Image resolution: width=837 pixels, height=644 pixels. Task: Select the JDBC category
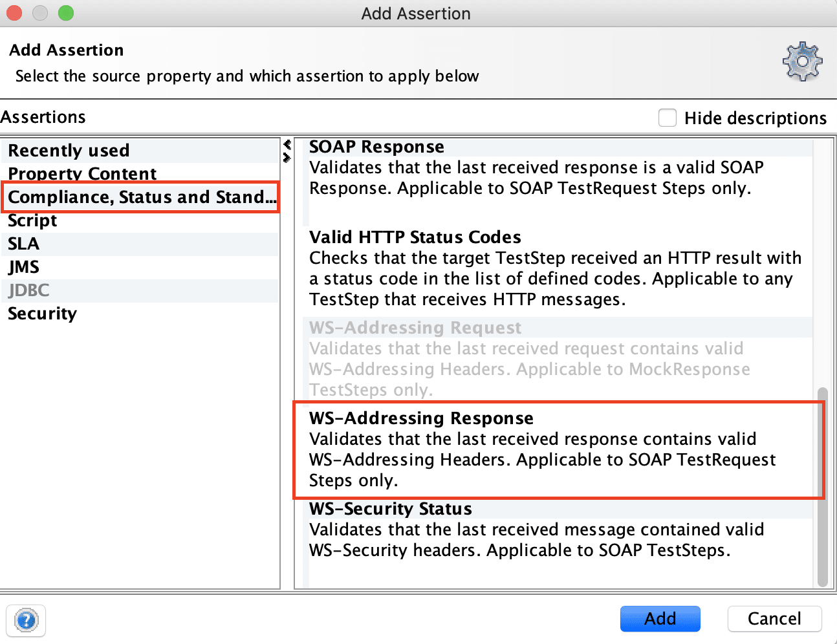(140, 290)
